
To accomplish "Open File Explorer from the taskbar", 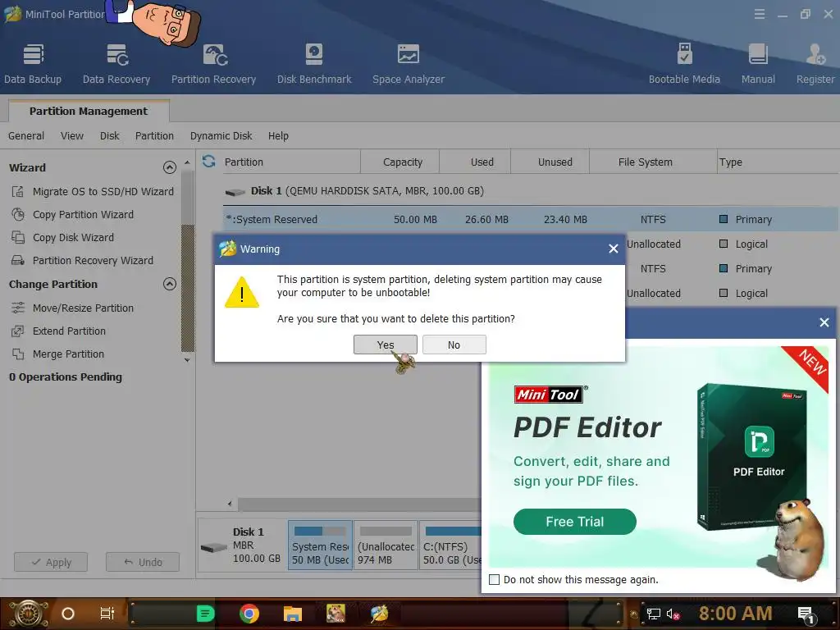I will tap(293, 614).
